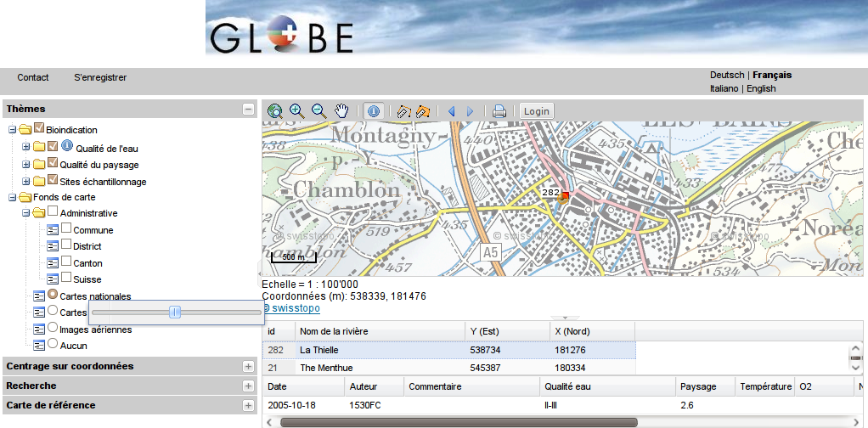Viewport: 868px width, 428px height.
Task: Check the Commune layer checkbox
Action: pyautogui.click(x=66, y=228)
